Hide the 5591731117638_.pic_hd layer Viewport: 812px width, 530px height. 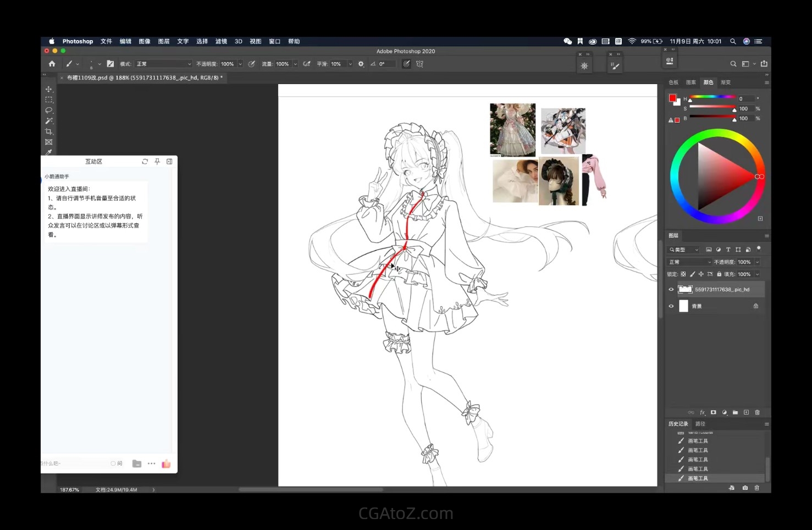click(x=671, y=290)
